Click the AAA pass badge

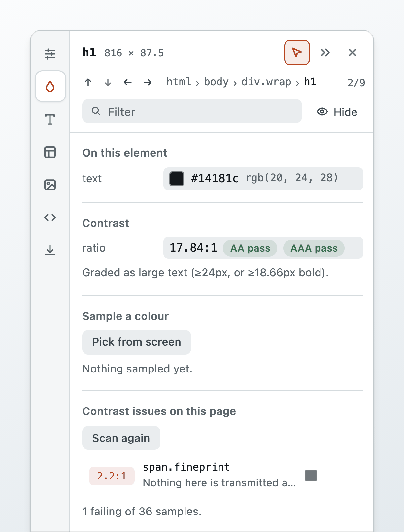click(x=314, y=248)
